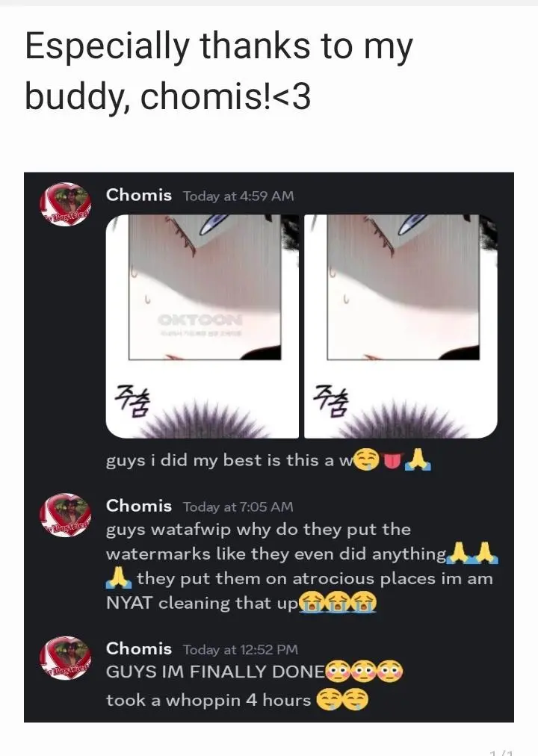Click the 'Today at 12:52 PM' timestamp

240,649
